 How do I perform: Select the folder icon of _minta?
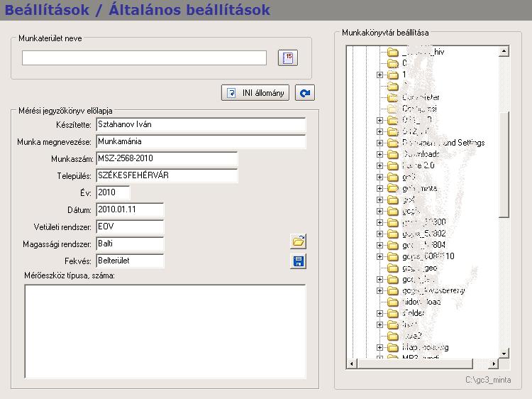393,188
